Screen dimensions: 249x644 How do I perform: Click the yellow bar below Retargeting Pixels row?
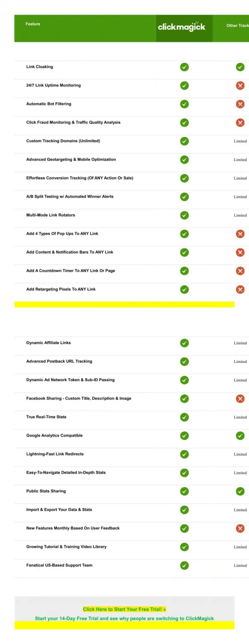pos(124,304)
